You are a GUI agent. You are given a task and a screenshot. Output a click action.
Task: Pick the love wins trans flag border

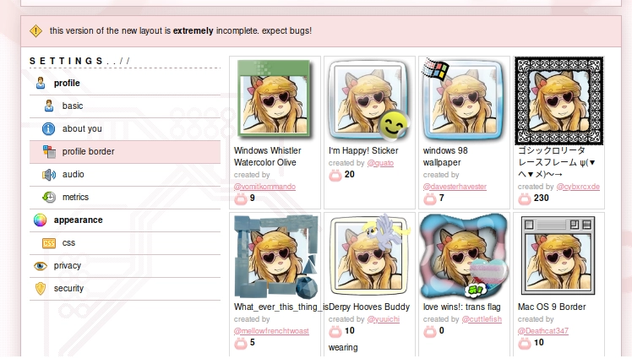(464, 256)
